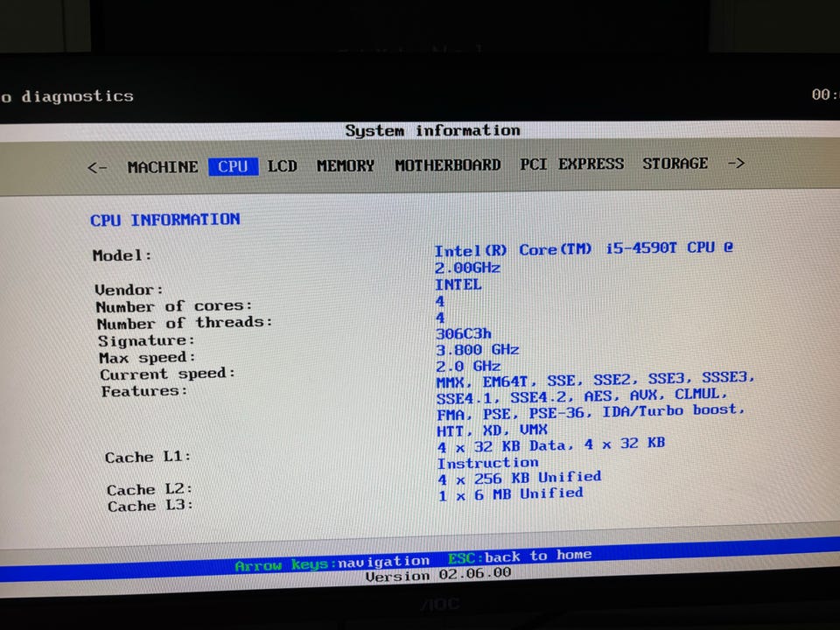Switch to the LCD tab
Image resolution: width=840 pixels, height=630 pixels.
283,166
